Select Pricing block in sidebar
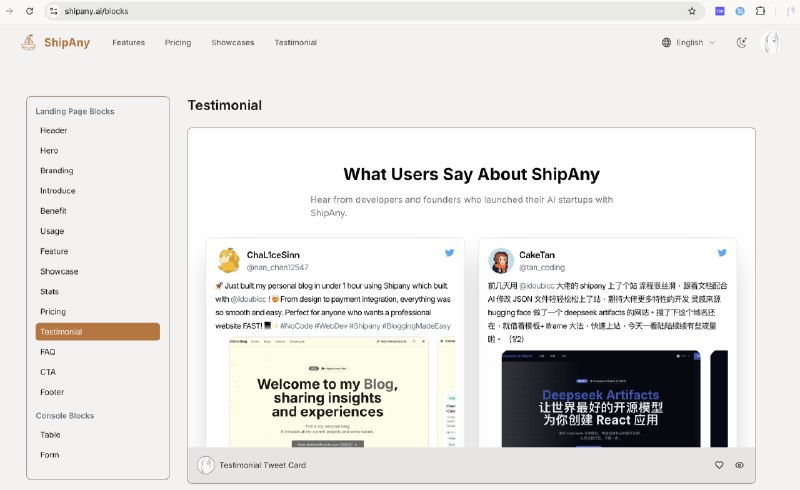 [x=97, y=311]
